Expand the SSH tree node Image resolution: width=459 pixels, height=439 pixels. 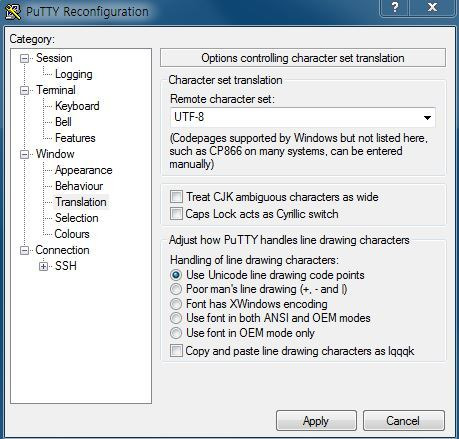tap(43, 266)
